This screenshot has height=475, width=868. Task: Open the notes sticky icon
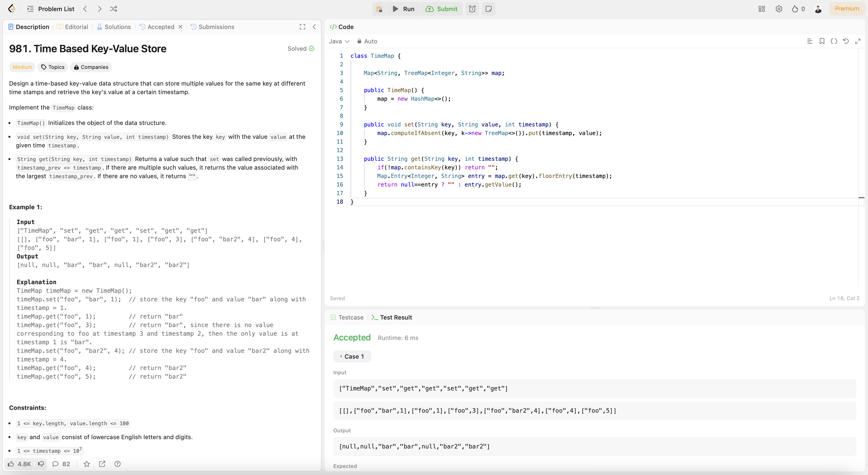pyautogui.click(x=488, y=9)
